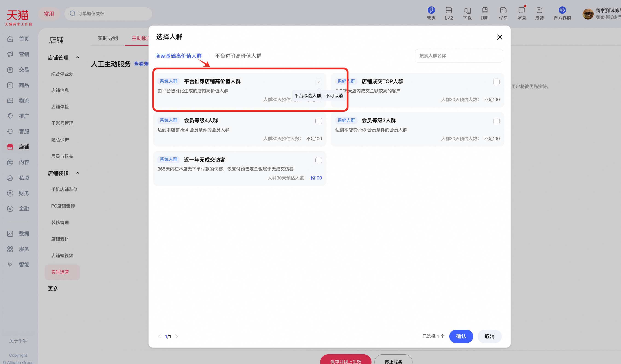Check the 近一年无成交访客 checkbox
This screenshot has height=364, width=621.
(319, 160)
